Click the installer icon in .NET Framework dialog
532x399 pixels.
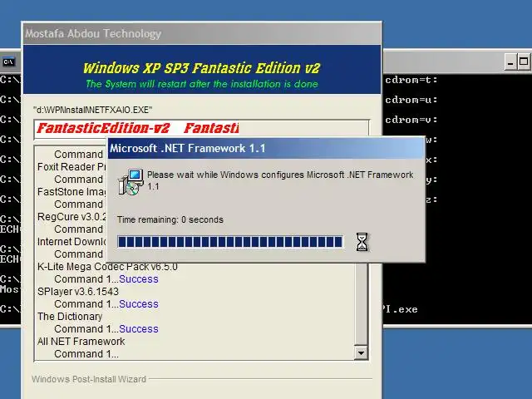point(131,182)
